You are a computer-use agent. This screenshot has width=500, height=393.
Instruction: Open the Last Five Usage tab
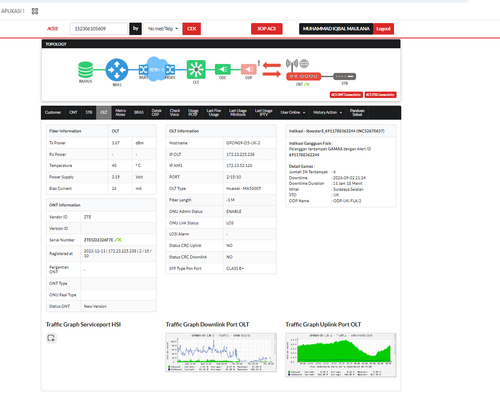214,113
